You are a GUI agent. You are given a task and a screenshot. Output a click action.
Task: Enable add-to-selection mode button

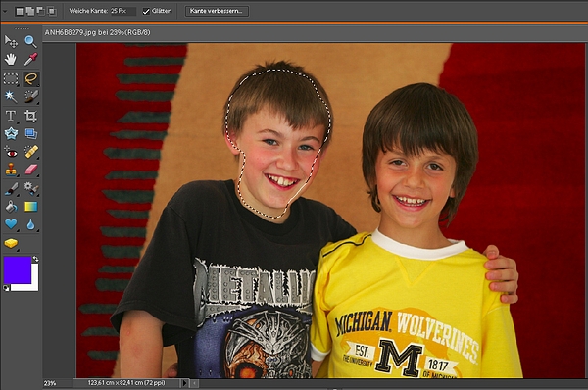coord(30,11)
